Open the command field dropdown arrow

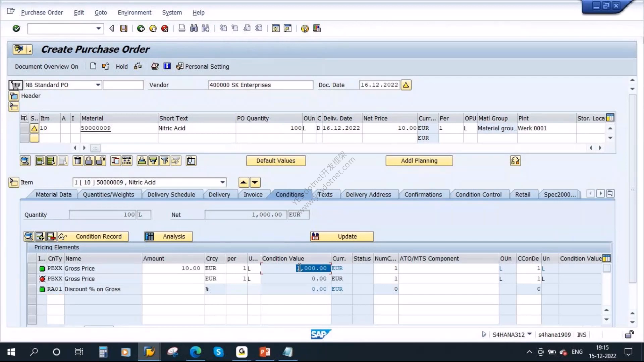(x=98, y=28)
